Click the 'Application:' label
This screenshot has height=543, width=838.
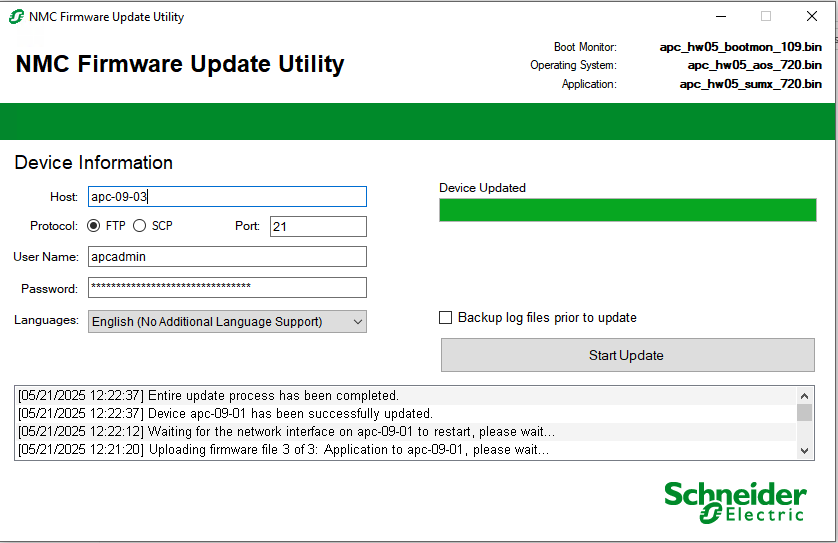tap(589, 84)
